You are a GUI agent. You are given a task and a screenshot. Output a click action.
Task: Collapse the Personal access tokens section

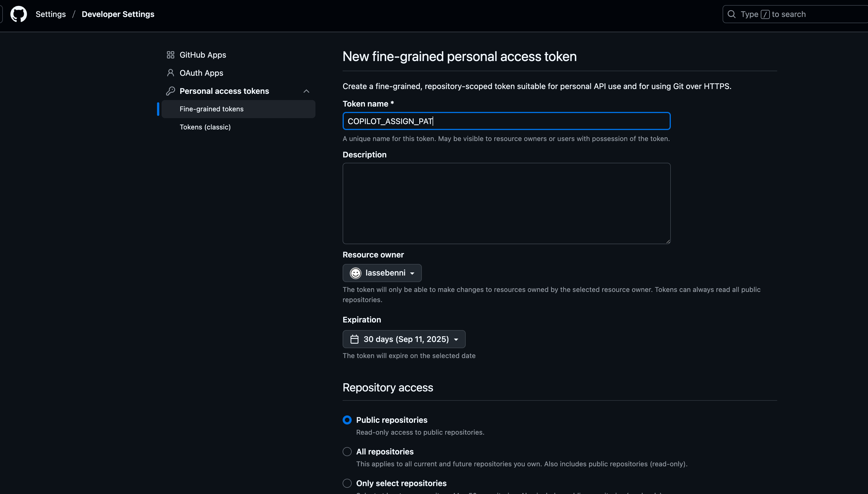pyautogui.click(x=306, y=91)
